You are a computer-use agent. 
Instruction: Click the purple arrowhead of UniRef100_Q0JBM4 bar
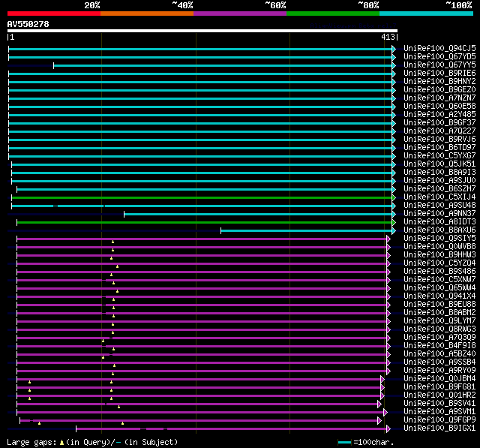(x=382, y=380)
